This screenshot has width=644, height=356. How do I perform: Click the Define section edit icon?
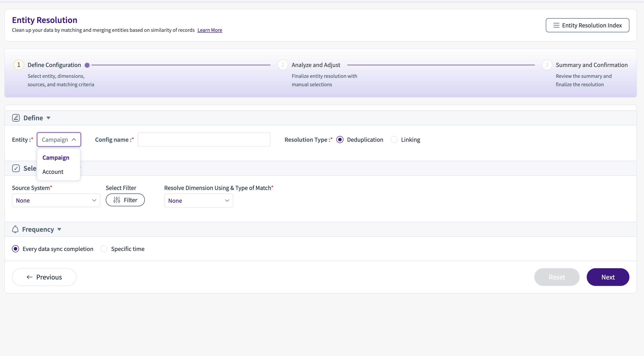16,118
